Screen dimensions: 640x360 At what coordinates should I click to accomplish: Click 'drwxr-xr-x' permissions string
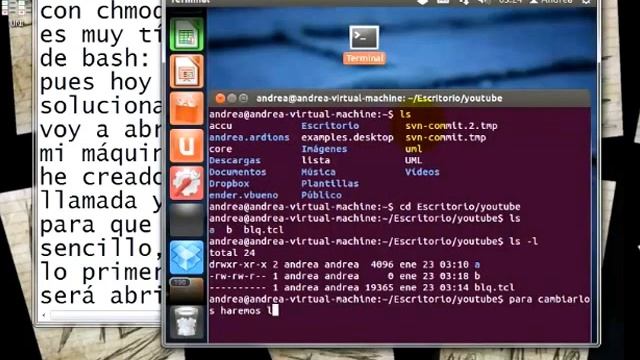(238, 264)
